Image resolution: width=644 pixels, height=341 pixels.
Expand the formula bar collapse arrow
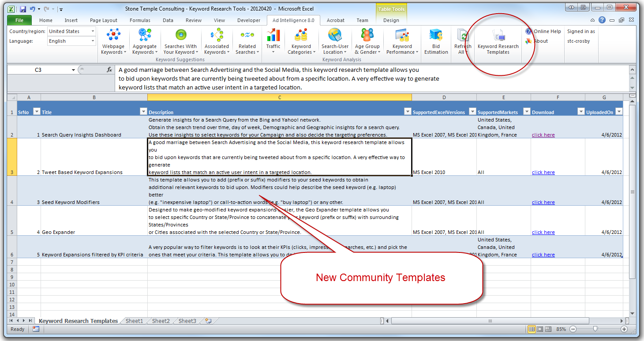pyautogui.click(x=632, y=70)
